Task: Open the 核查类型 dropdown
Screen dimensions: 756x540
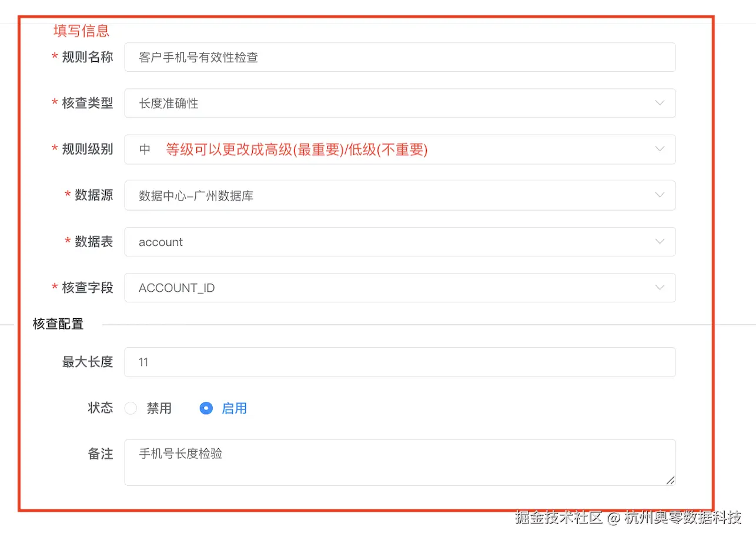Action: click(x=660, y=103)
